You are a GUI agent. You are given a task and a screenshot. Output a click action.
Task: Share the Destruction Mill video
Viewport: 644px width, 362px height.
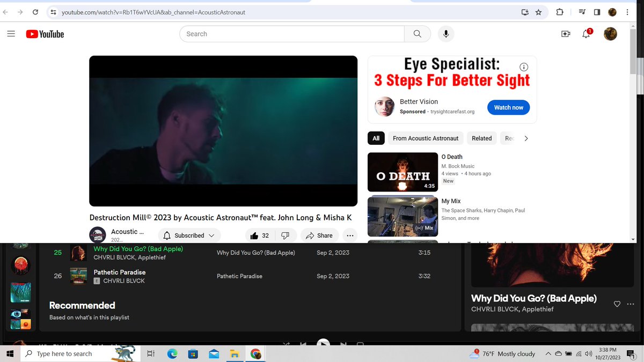(x=319, y=235)
